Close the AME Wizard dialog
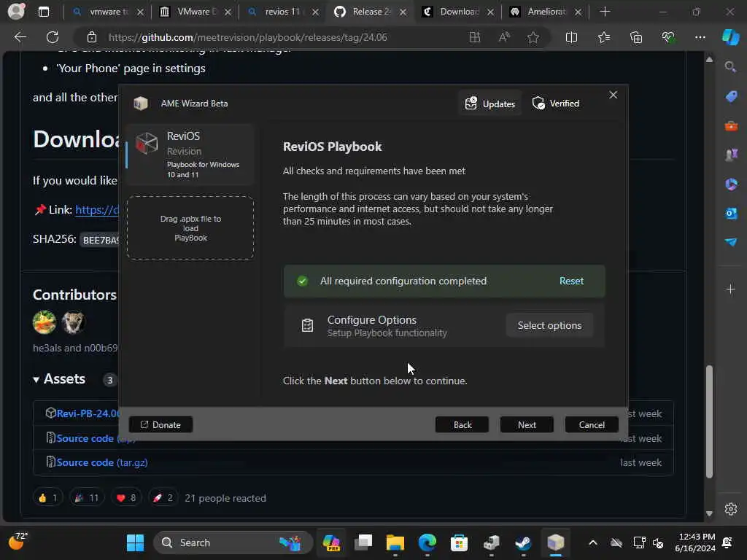 (x=613, y=96)
